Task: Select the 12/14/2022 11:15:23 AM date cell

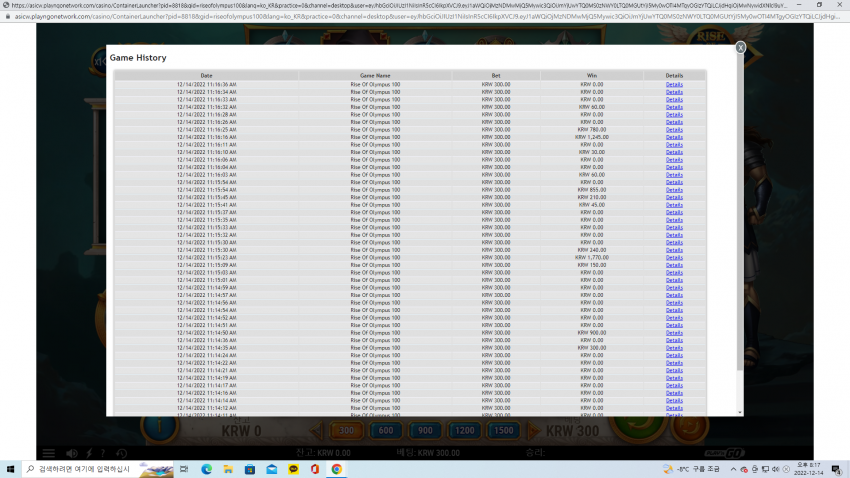Action: [207, 257]
